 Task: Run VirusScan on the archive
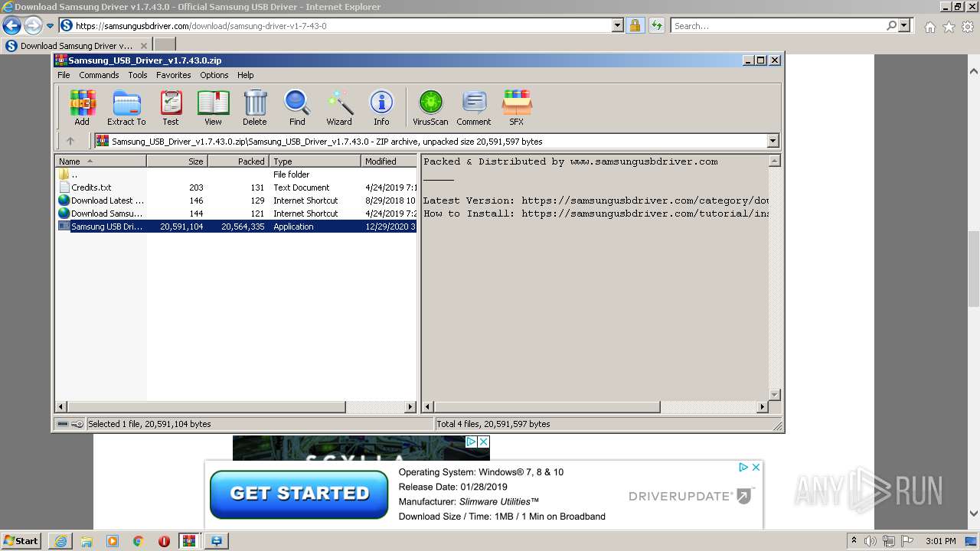coord(430,107)
